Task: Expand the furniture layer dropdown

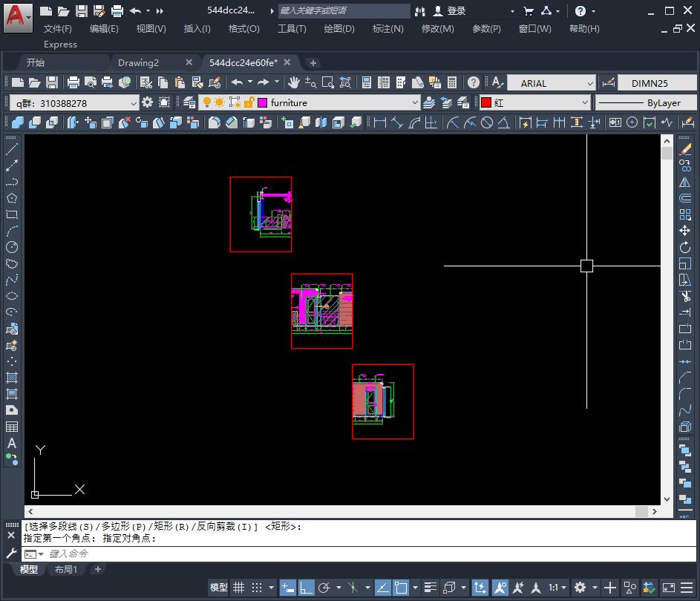Action: 414,102
